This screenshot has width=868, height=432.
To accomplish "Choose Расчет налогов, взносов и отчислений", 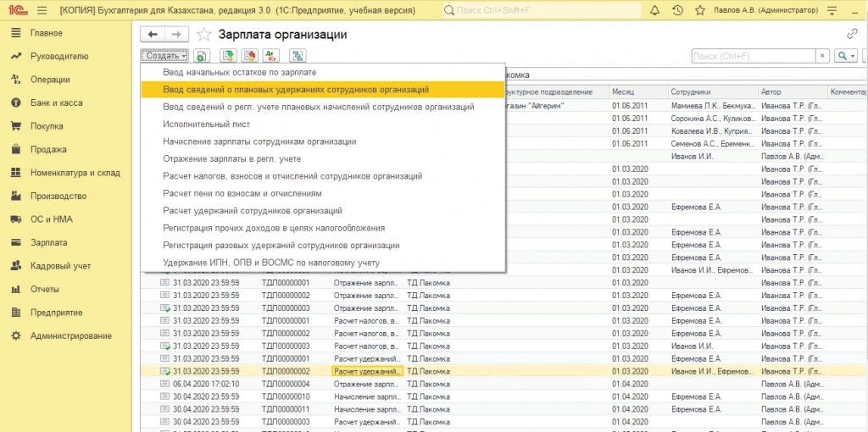I will pyautogui.click(x=323, y=176).
